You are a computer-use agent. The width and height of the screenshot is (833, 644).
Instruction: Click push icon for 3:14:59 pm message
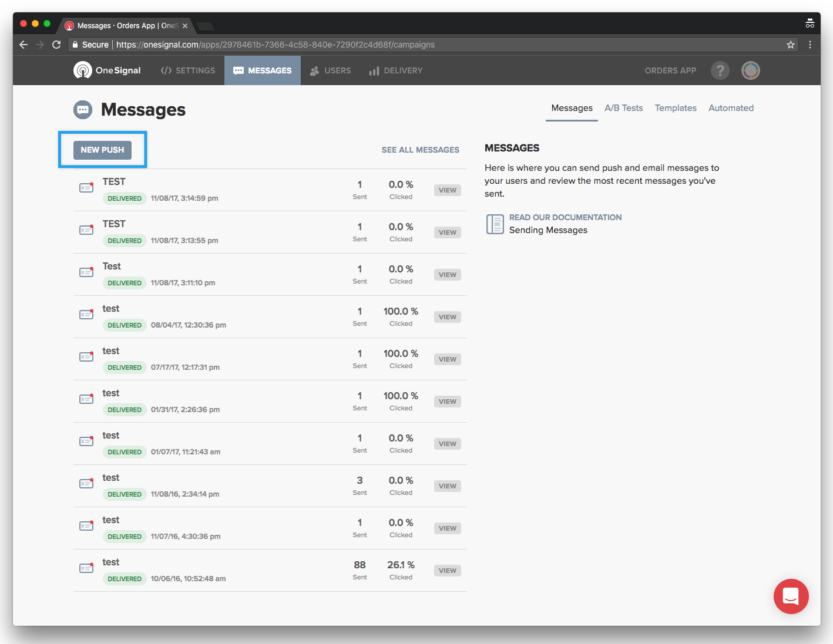pos(87,188)
